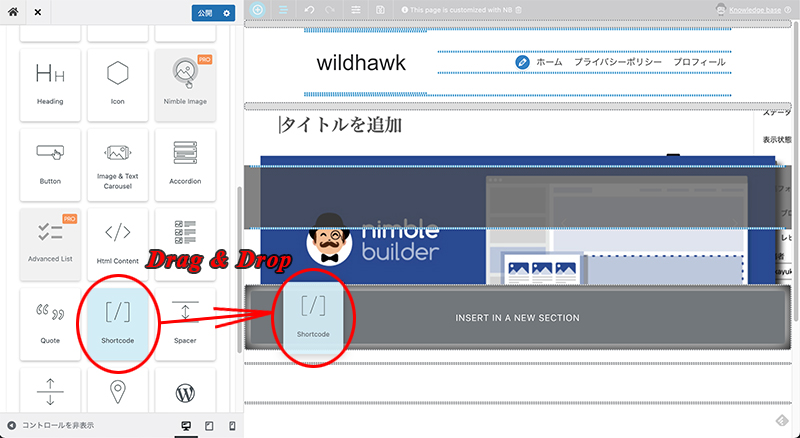Click the Shortcode module in the panel

pos(118,323)
